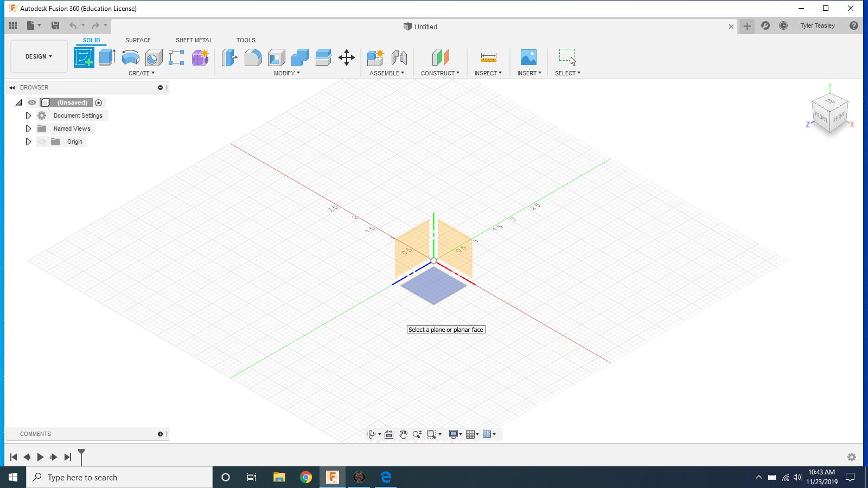Open the File menu dropdown
Image resolution: width=868 pixels, height=488 pixels.
point(34,25)
